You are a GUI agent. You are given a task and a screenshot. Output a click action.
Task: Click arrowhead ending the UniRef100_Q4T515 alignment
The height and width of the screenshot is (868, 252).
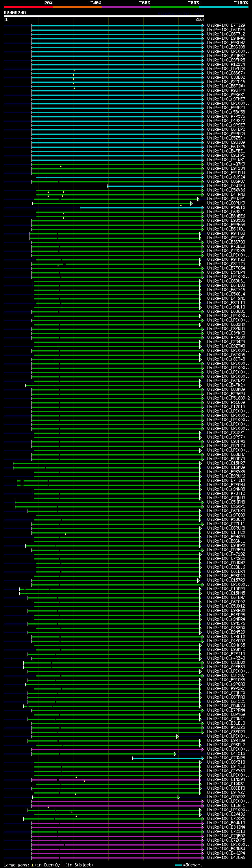click(175, 754)
